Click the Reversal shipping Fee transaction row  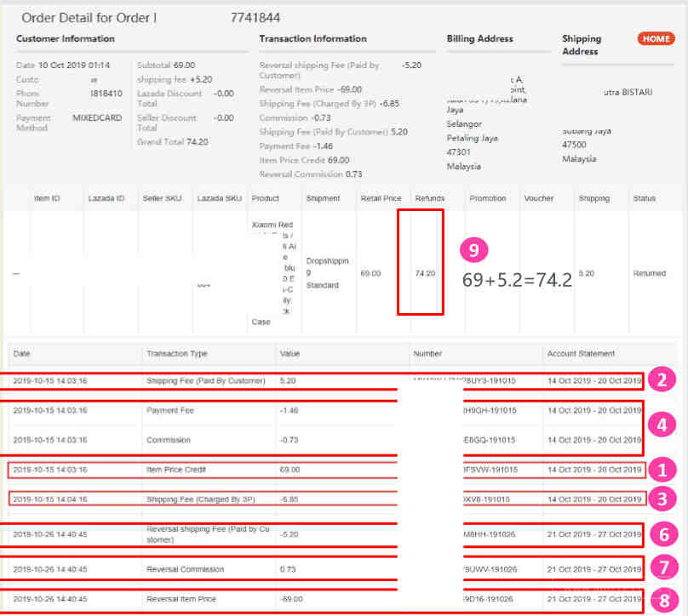click(322, 534)
